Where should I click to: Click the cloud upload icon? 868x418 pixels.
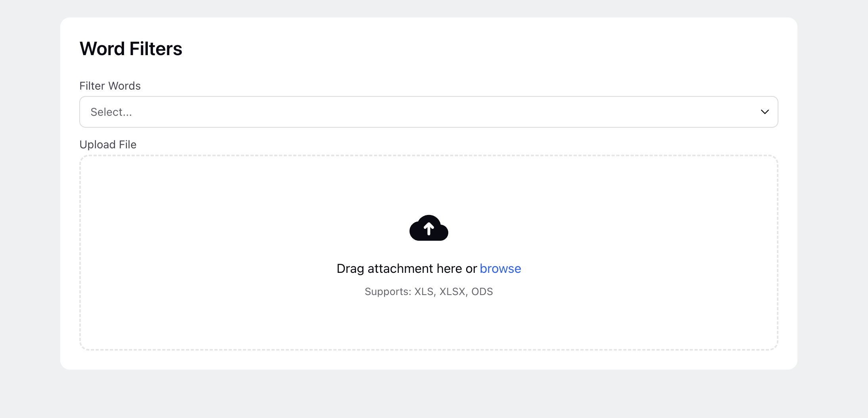click(x=429, y=228)
